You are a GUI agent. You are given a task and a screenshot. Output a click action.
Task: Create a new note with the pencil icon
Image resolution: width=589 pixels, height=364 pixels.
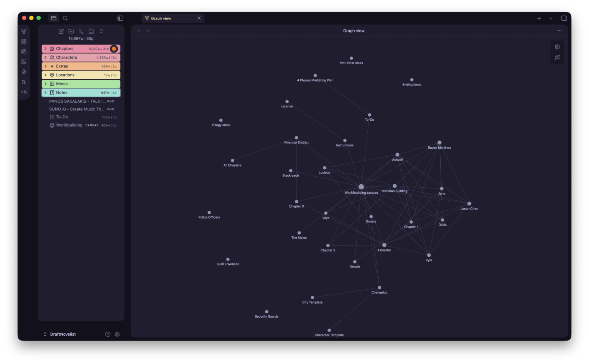pyautogui.click(x=61, y=31)
